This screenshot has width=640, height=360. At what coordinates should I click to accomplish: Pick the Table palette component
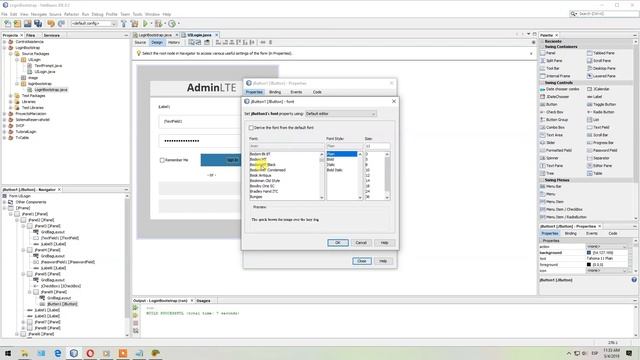coord(595,173)
